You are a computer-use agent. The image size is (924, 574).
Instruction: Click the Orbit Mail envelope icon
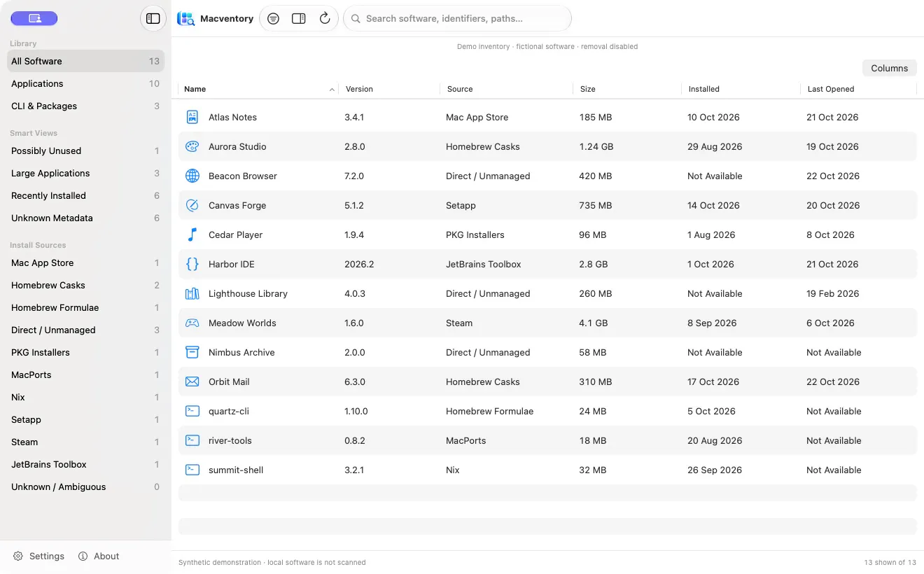(x=192, y=382)
